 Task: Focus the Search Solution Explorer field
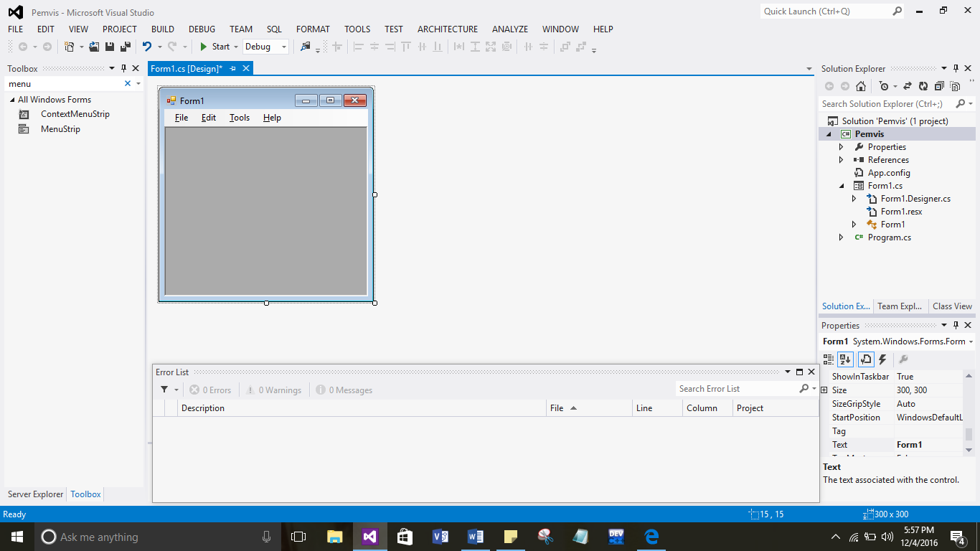[887, 104]
